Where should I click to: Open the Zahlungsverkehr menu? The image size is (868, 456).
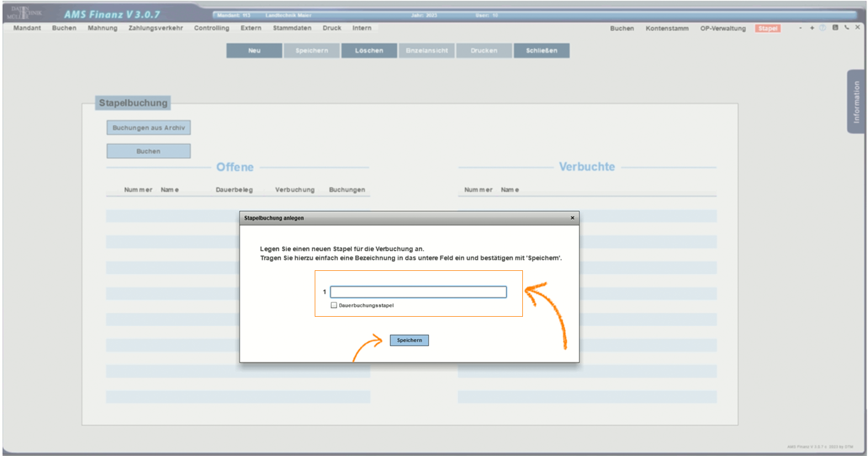155,28
